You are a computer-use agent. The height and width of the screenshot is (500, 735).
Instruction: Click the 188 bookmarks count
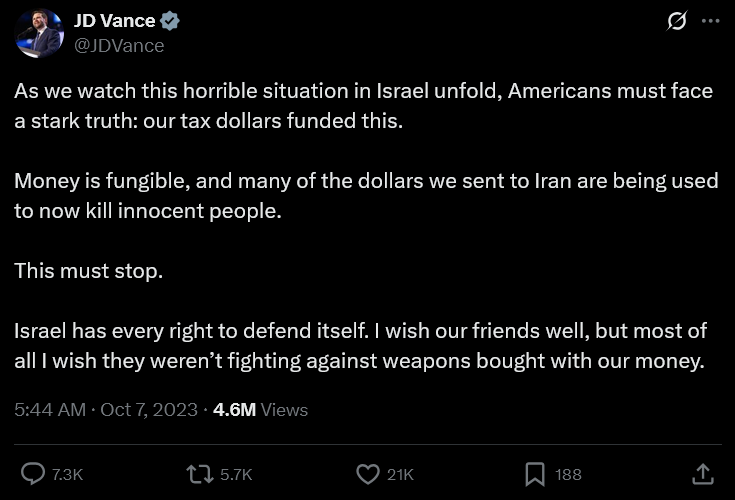[x=568, y=474]
